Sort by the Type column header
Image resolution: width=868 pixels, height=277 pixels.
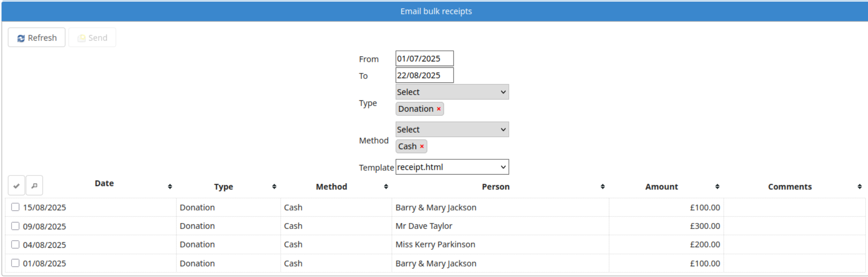tap(224, 187)
